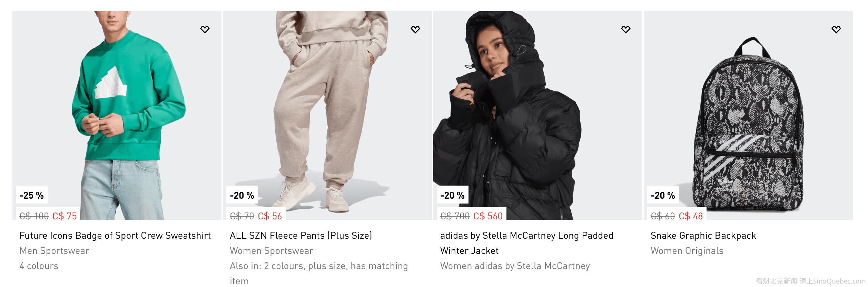Select Women Originals category text
This screenshot has width=868, height=287.
pos(687,251)
